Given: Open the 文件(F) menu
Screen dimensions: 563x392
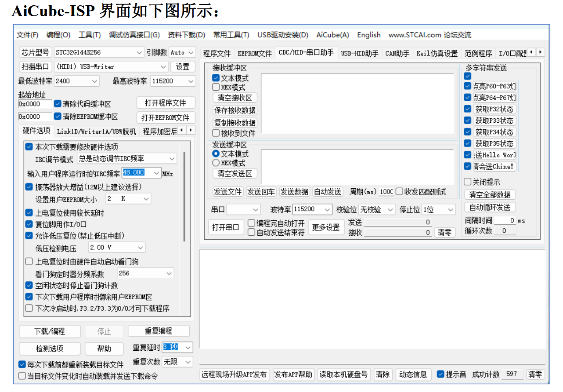Looking at the screenshot, I should [27, 35].
